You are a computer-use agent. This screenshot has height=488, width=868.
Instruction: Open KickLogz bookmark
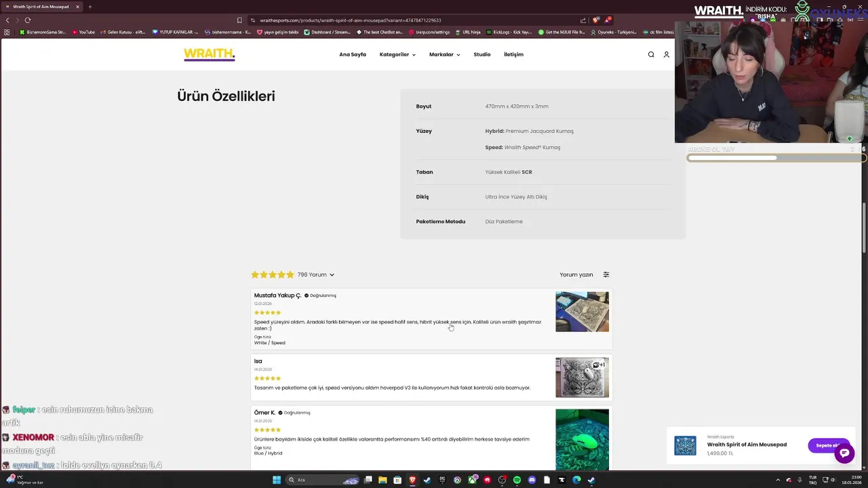tap(509, 32)
